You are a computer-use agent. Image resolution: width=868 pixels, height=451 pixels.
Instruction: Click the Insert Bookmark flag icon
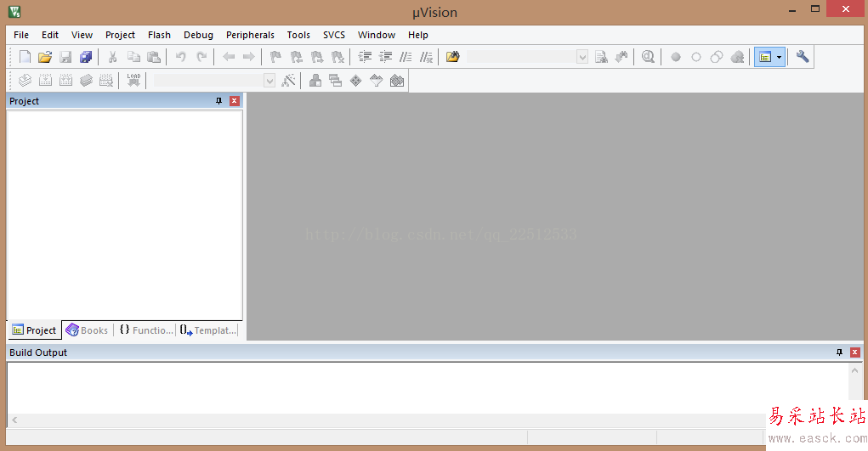(x=275, y=56)
